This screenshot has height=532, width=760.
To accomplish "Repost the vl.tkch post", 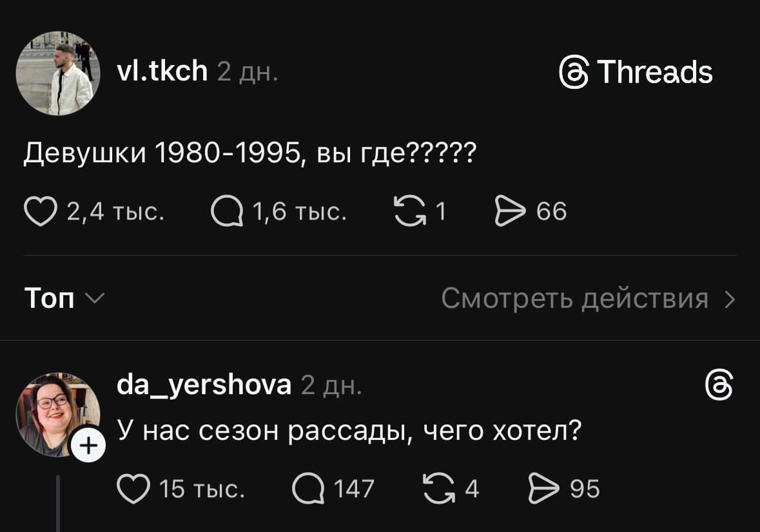I will pos(408,212).
